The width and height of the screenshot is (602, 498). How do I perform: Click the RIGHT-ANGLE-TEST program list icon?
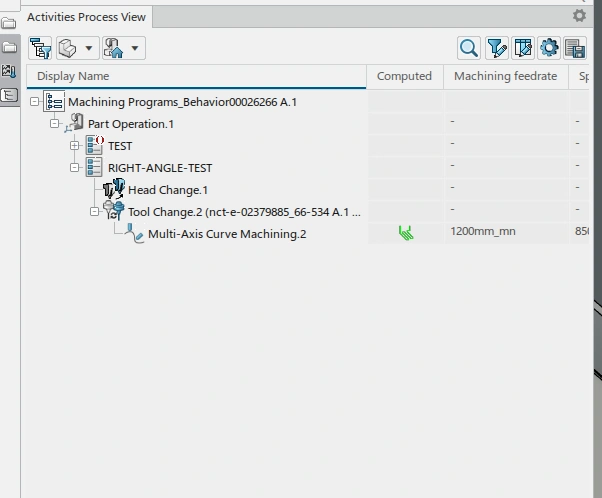[x=94, y=167]
